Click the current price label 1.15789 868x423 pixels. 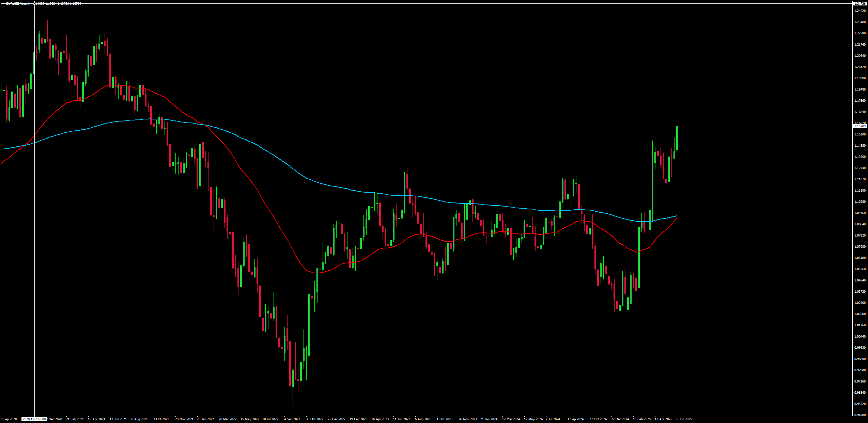pyautogui.click(x=859, y=126)
